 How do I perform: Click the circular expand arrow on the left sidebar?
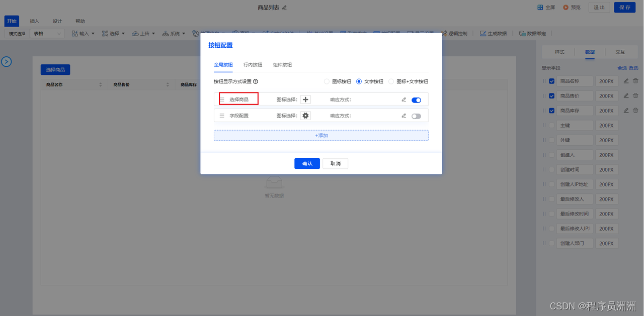pyautogui.click(x=7, y=62)
